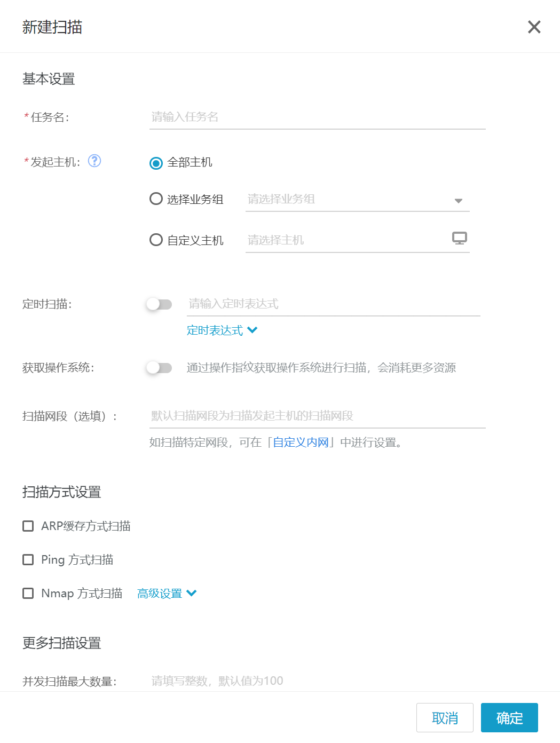Select the 全部主机 radio option
Image resolution: width=560 pixels, height=743 pixels.
click(x=156, y=163)
